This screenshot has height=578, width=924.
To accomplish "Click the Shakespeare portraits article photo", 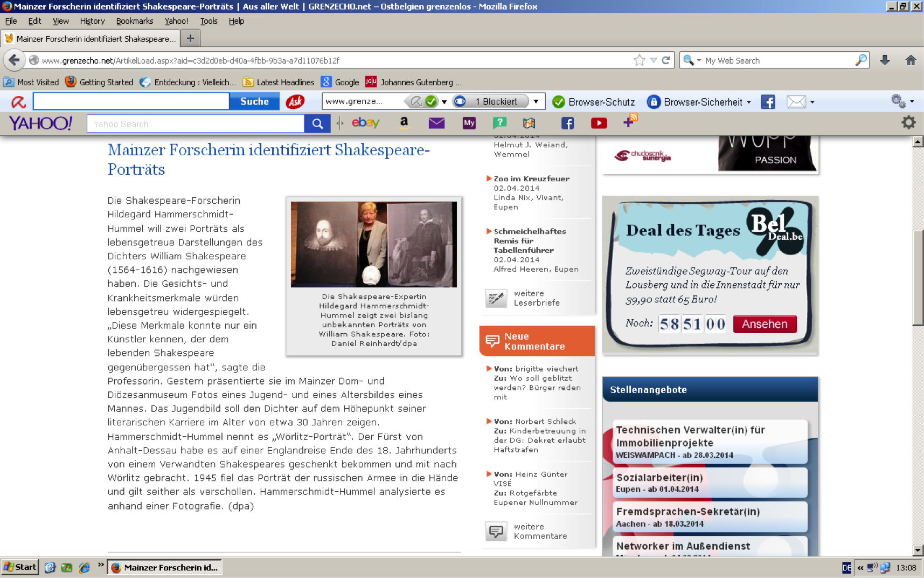I will click(x=374, y=244).
